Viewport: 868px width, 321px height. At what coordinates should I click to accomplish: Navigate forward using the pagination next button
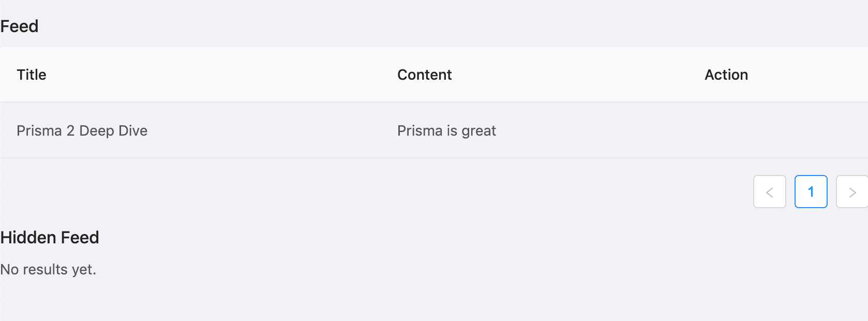tap(852, 192)
